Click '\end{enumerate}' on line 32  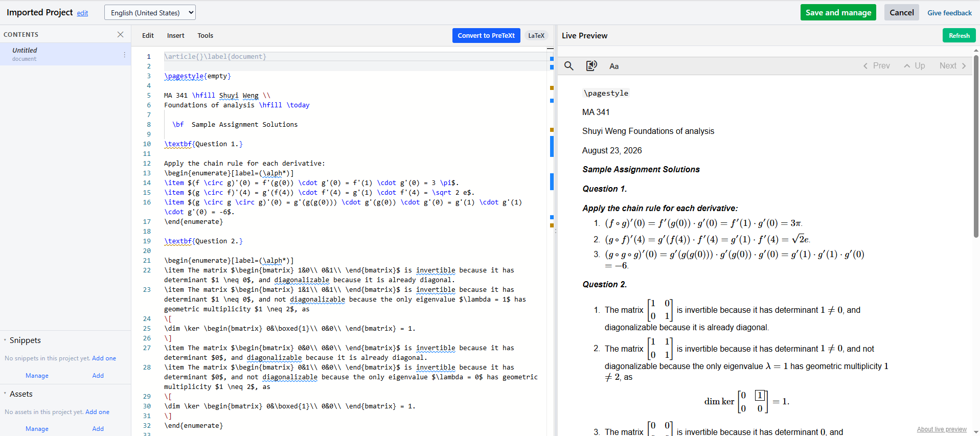pos(193,426)
